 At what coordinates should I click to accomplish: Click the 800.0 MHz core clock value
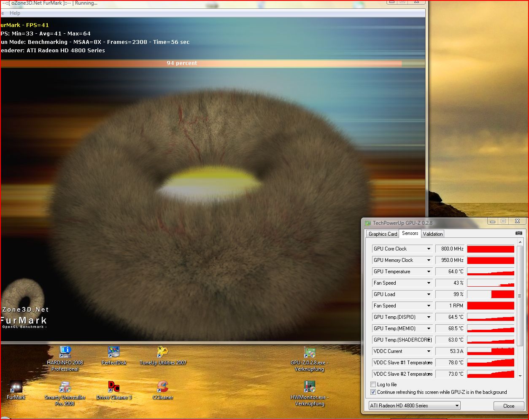coord(450,249)
